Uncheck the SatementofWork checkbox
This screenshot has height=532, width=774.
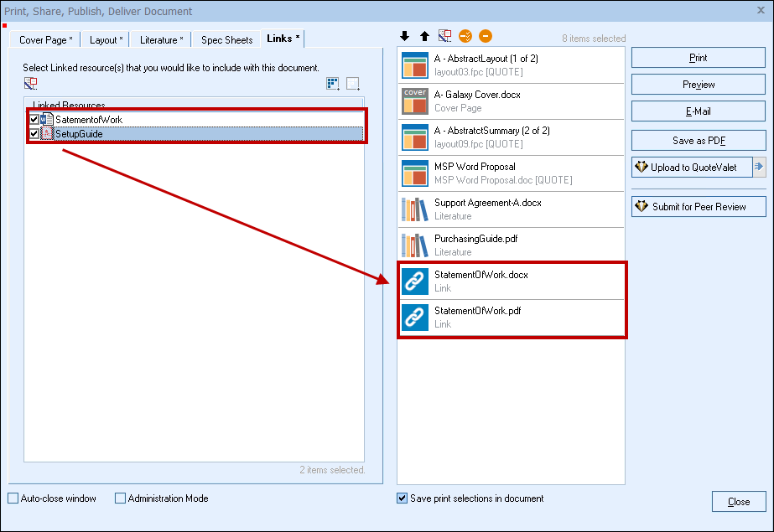34,119
